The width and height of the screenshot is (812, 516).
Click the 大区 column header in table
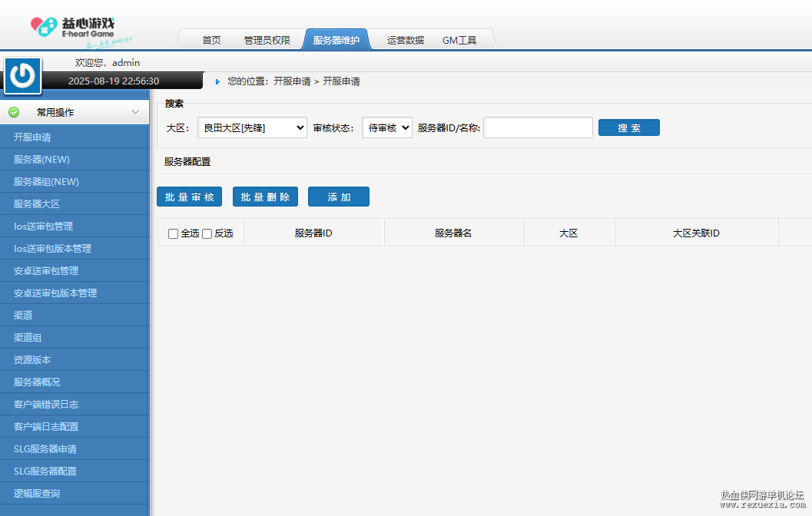(568, 233)
